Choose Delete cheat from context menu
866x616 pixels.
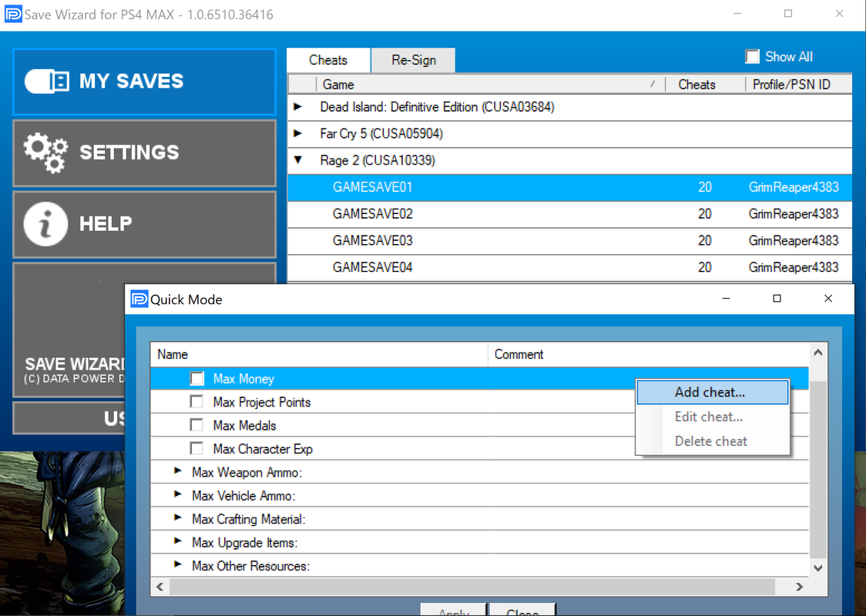(713, 441)
